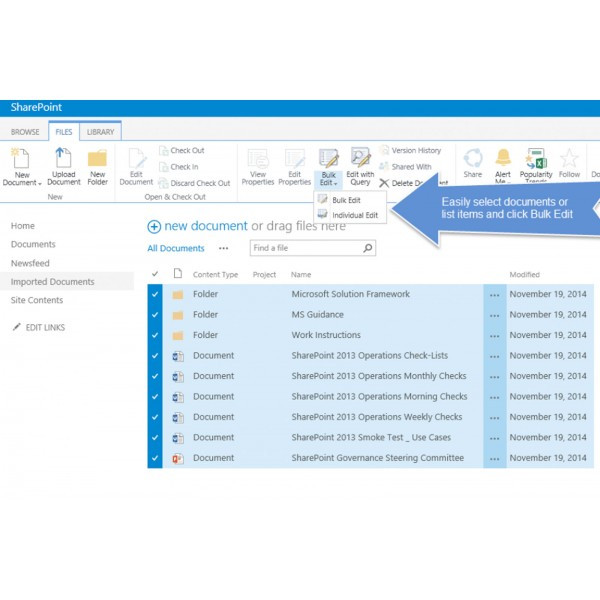
Task: Open Edit Properties from the ribbon
Action: [x=295, y=167]
